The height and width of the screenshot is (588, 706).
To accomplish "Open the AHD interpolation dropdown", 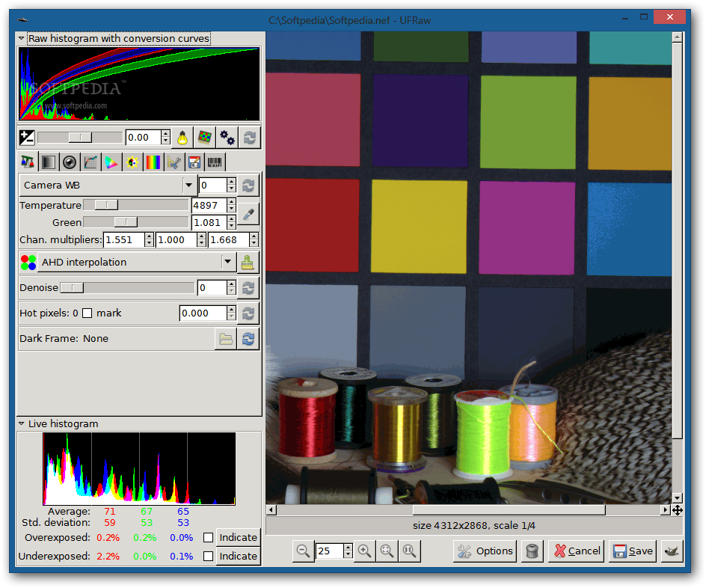I will click(138, 262).
